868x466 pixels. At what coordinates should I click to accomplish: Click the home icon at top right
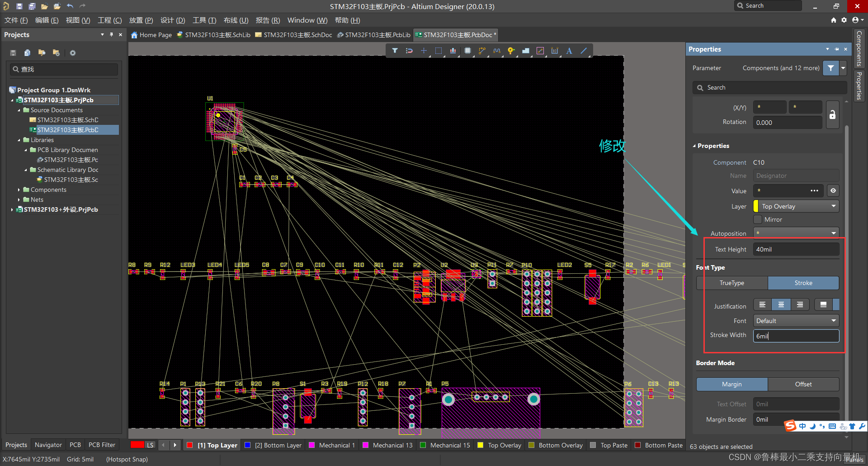[x=834, y=20]
